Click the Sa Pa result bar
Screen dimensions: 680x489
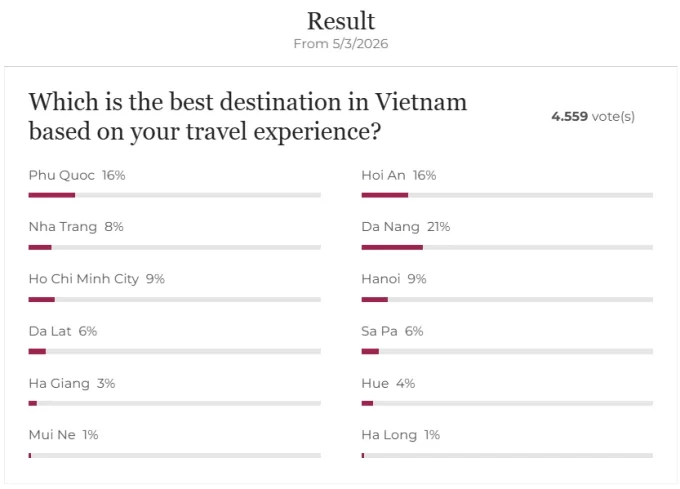(507, 351)
